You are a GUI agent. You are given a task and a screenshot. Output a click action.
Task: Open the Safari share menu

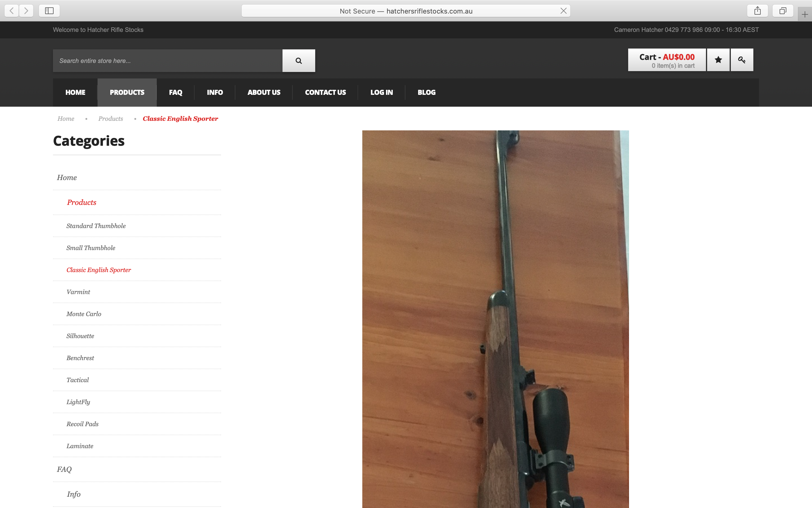point(757,11)
